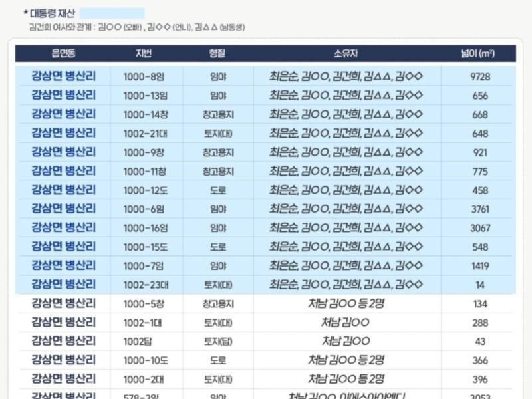Click the 지번 column header
The height and width of the screenshot is (399, 532).
144,53
